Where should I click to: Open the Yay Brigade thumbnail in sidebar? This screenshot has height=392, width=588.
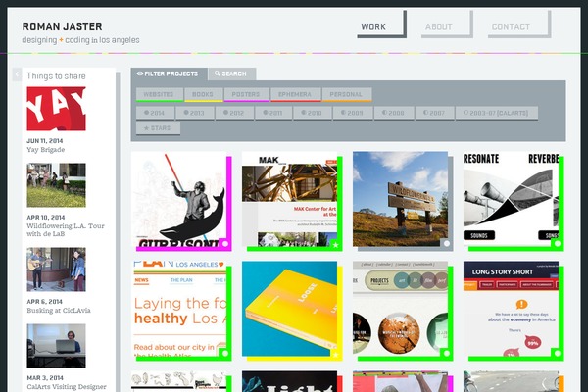[x=56, y=109]
